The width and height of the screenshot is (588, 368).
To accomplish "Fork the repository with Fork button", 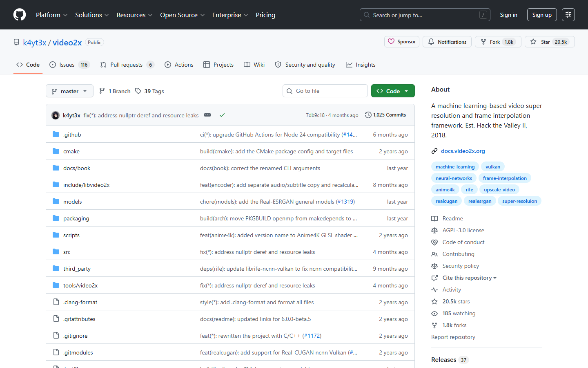I will 498,42.
